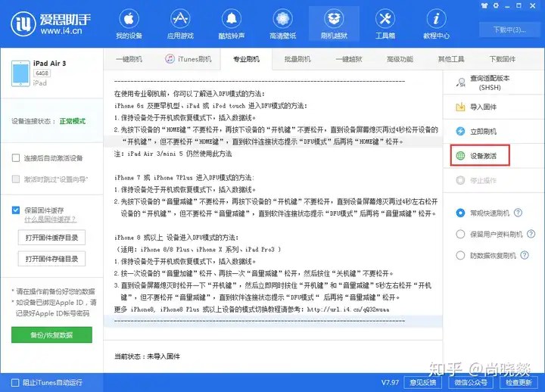
Task: Click the 立即刷机 lightning icon
Action: 460,132
